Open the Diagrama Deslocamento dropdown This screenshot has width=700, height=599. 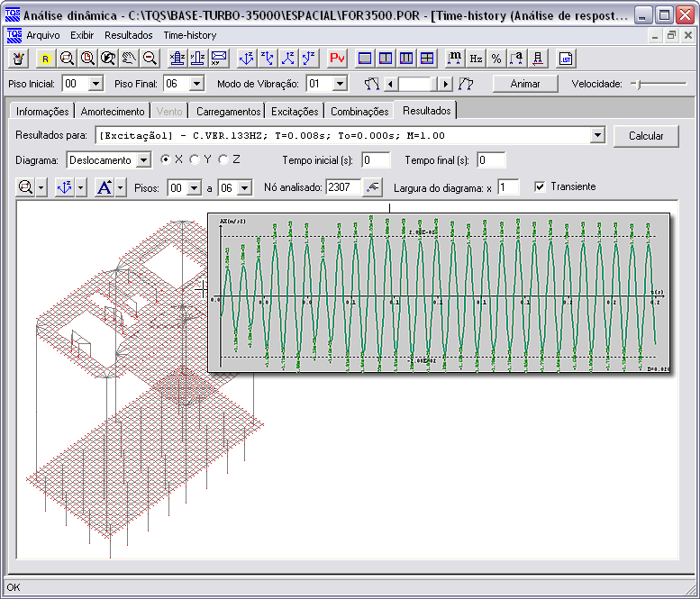point(142,160)
